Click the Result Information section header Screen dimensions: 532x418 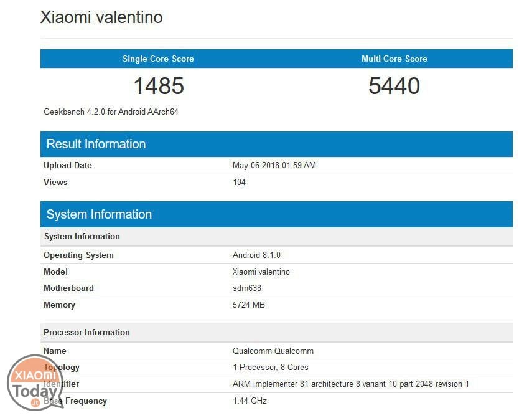276,144
